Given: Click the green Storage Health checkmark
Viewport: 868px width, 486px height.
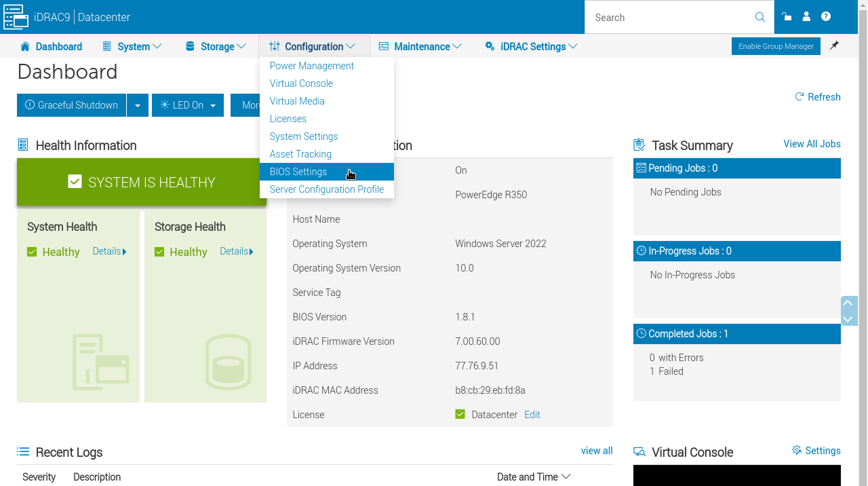Looking at the screenshot, I should pos(159,252).
